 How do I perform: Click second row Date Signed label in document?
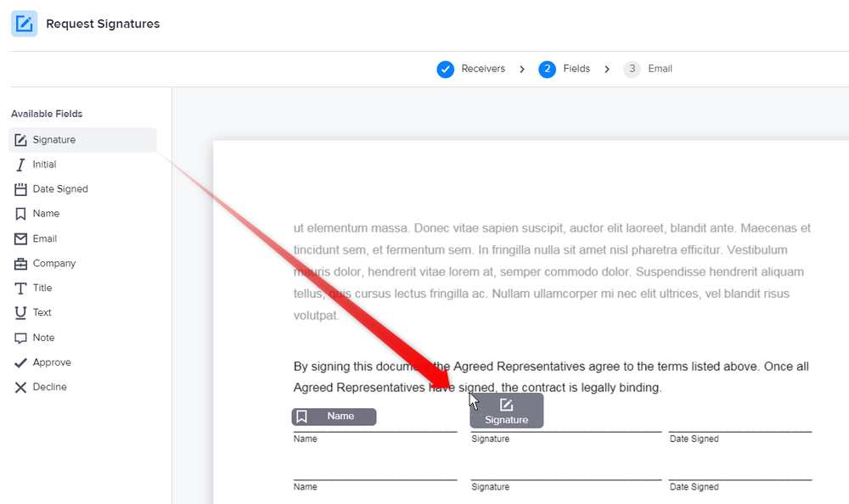click(694, 487)
